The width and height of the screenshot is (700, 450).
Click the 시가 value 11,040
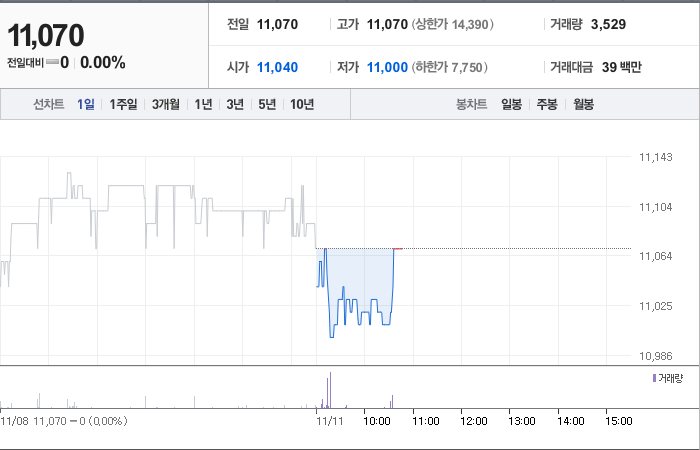click(x=277, y=67)
